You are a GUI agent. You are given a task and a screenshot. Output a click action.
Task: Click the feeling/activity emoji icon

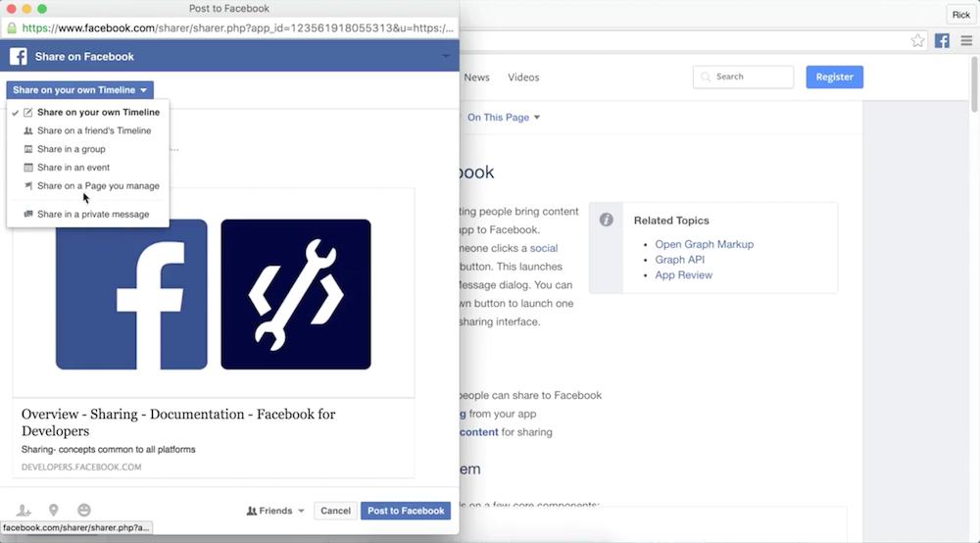(84, 511)
